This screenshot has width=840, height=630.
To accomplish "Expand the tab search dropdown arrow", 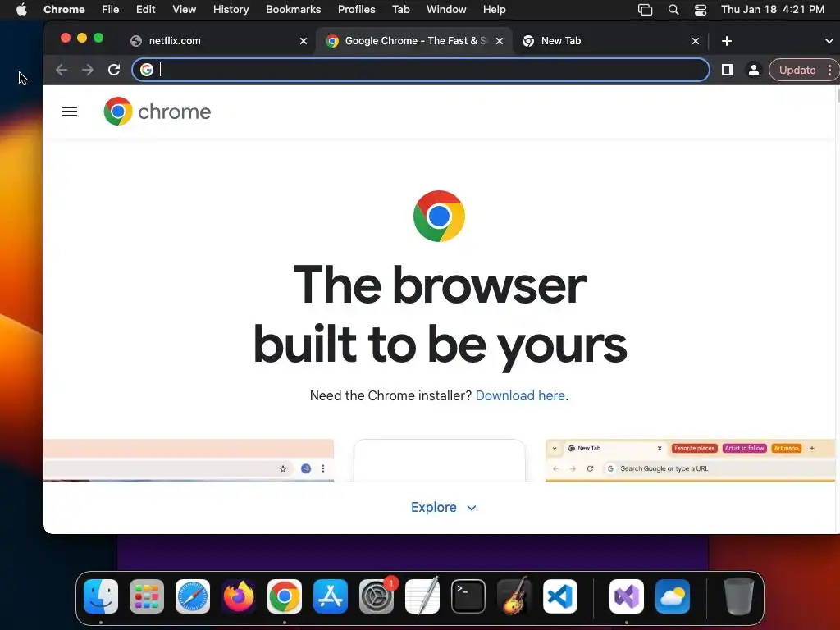I will [829, 41].
